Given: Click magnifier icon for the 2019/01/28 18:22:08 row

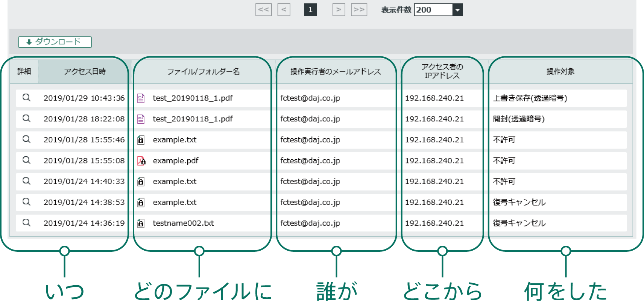Looking at the screenshot, I should tap(26, 118).
